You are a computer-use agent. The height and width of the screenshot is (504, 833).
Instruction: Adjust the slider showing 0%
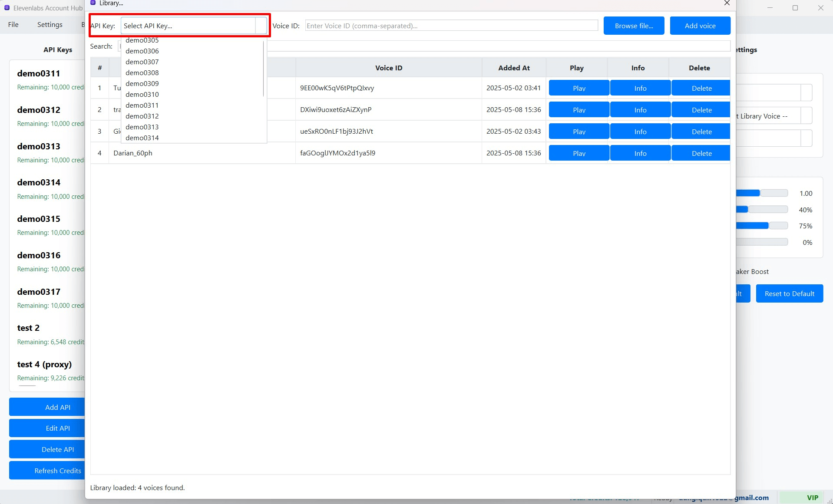coord(762,242)
